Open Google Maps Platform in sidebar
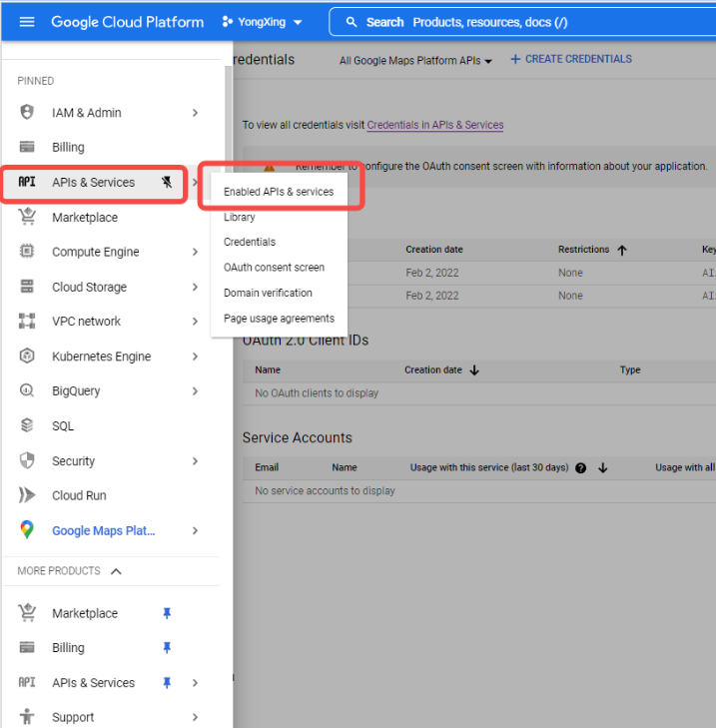Screen dimensions: 716x728 tap(103, 530)
